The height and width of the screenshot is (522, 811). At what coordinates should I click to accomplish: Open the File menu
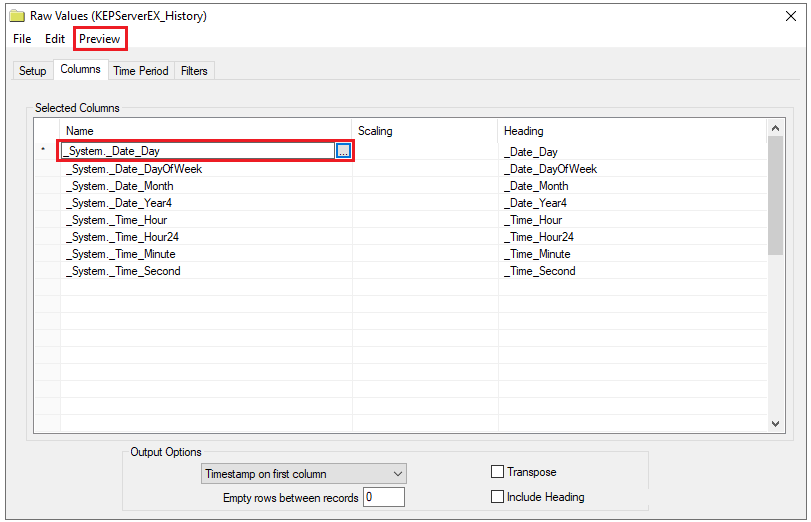(x=22, y=39)
